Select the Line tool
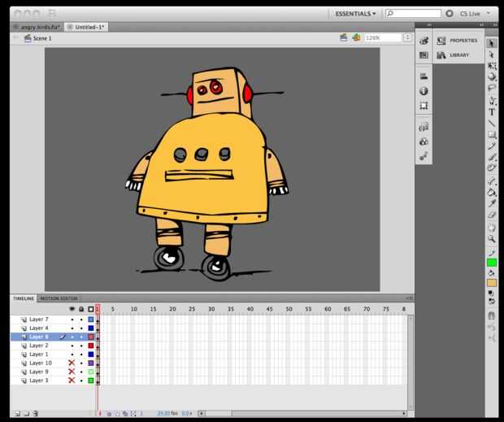The height and width of the screenshot is (422, 504). (492, 124)
